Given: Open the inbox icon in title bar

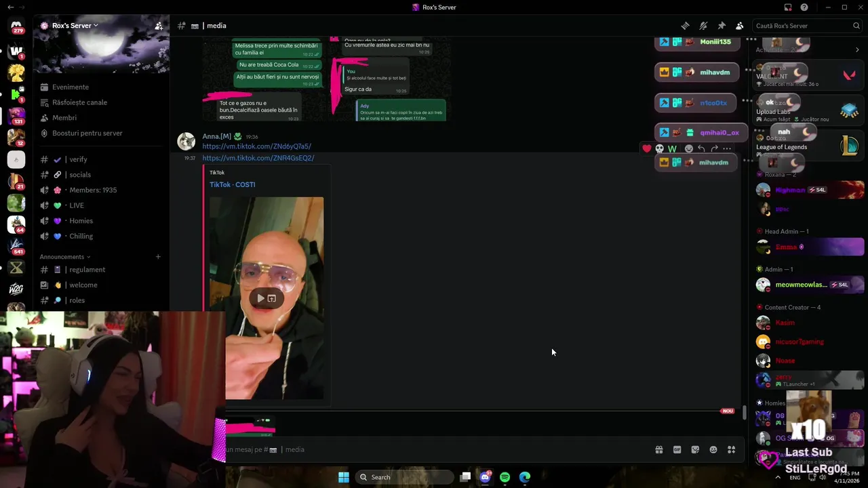Looking at the screenshot, I should coord(788,7).
